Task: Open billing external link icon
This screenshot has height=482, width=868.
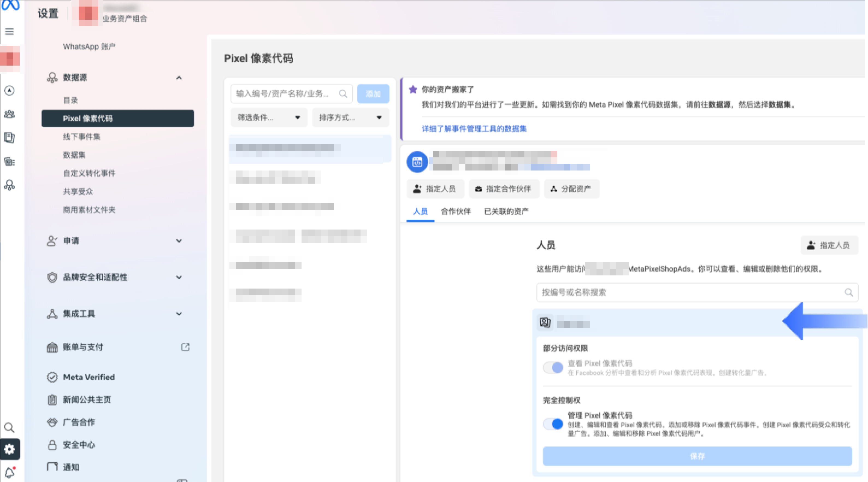Action: click(185, 347)
